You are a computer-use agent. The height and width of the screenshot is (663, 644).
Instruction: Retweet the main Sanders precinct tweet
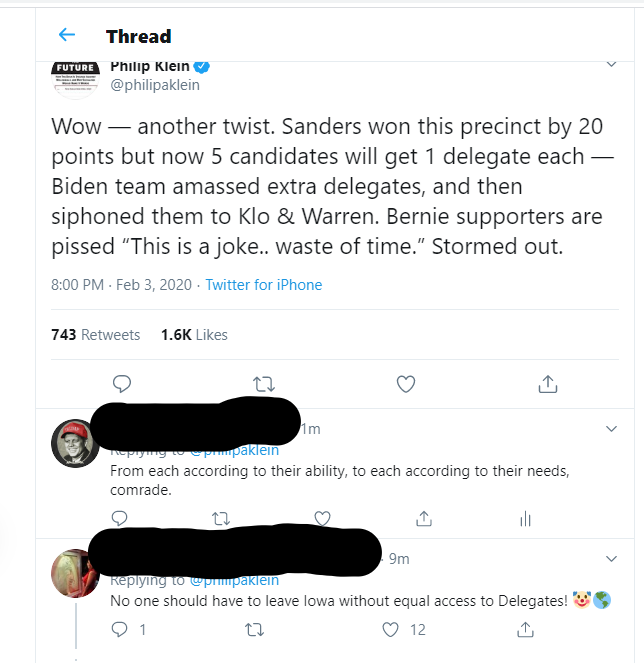click(264, 383)
